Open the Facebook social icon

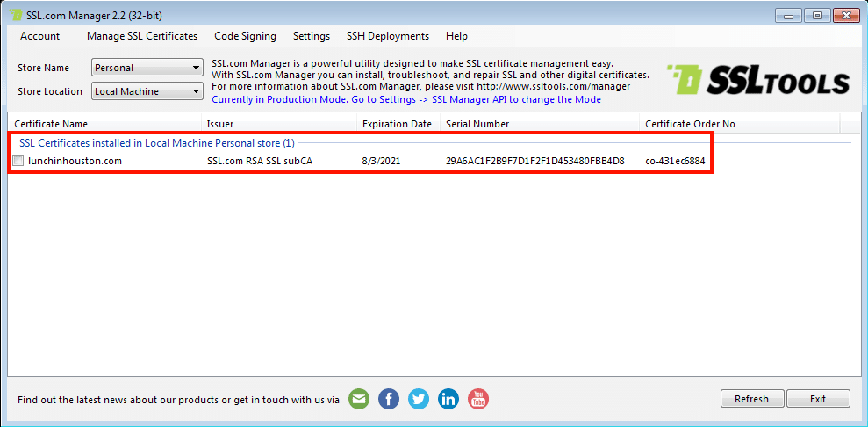coord(389,399)
